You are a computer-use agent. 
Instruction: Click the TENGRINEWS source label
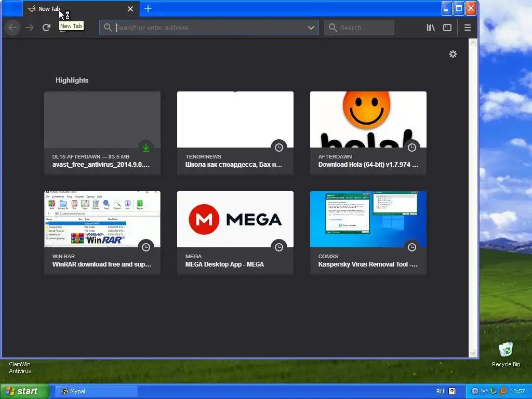coord(203,156)
